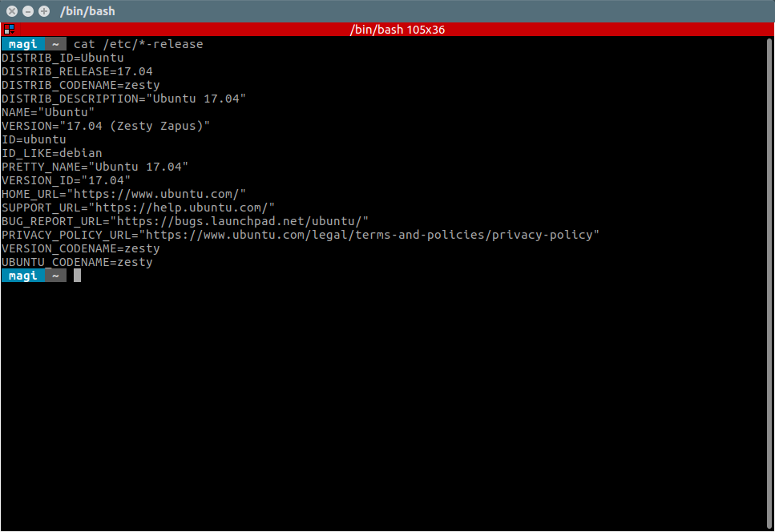
Task: Minimize the terminal window
Action: 28,11
